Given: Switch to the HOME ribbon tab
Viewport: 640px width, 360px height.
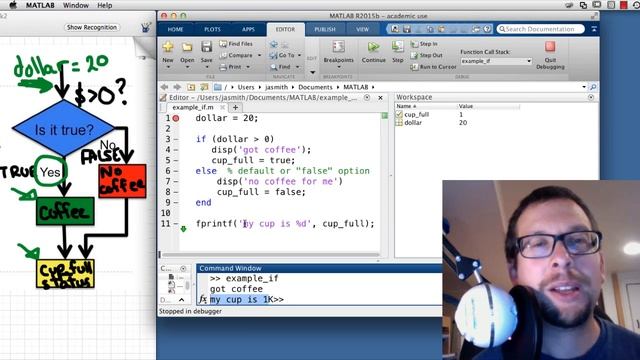Looking at the screenshot, I should tap(176, 29).
